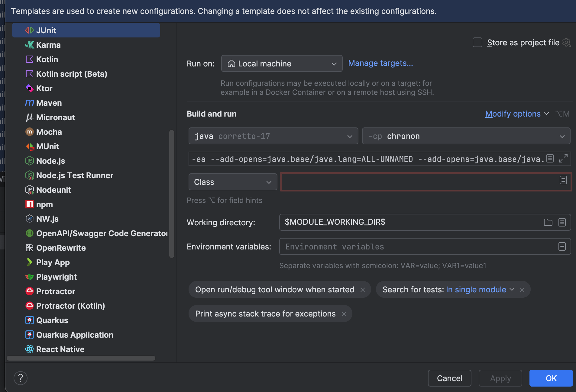Open the Class test kind dropdown
Viewport: 576px width, 392px height.
pyautogui.click(x=233, y=182)
